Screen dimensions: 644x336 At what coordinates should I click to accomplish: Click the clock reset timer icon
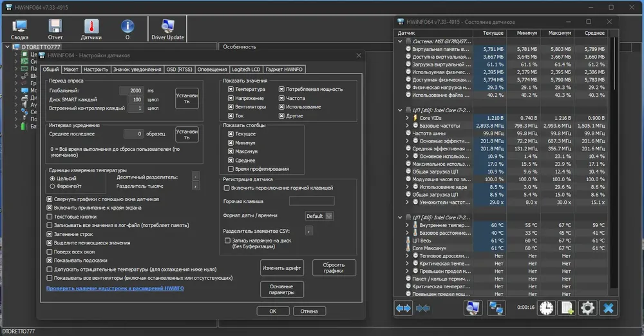[x=546, y=308]
